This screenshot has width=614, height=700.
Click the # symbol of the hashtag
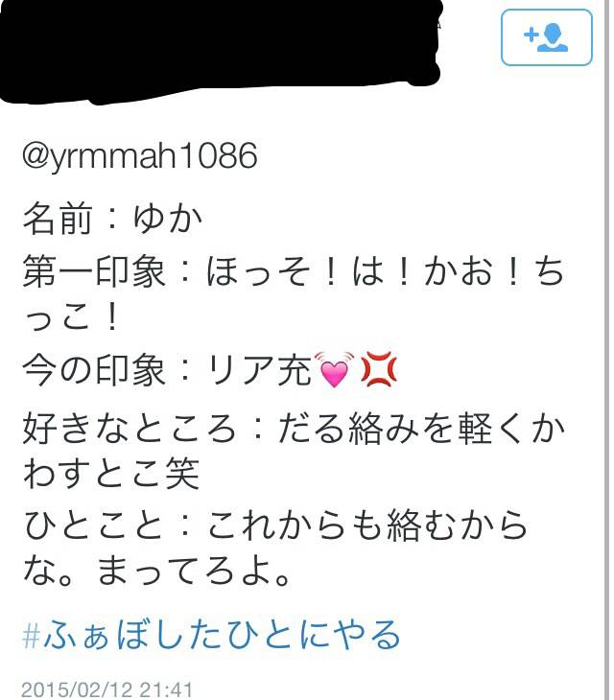(32, 636)
